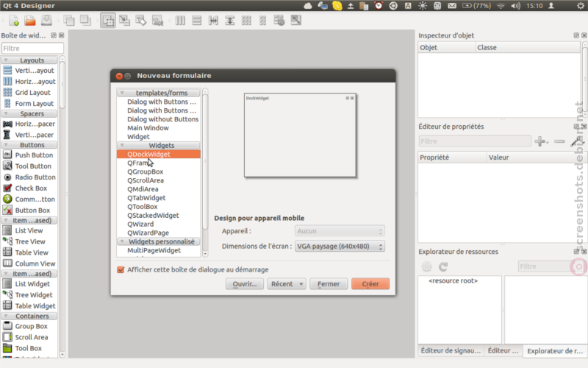
Task: Click the widget box Filtre field
Action: click(32, 48)
